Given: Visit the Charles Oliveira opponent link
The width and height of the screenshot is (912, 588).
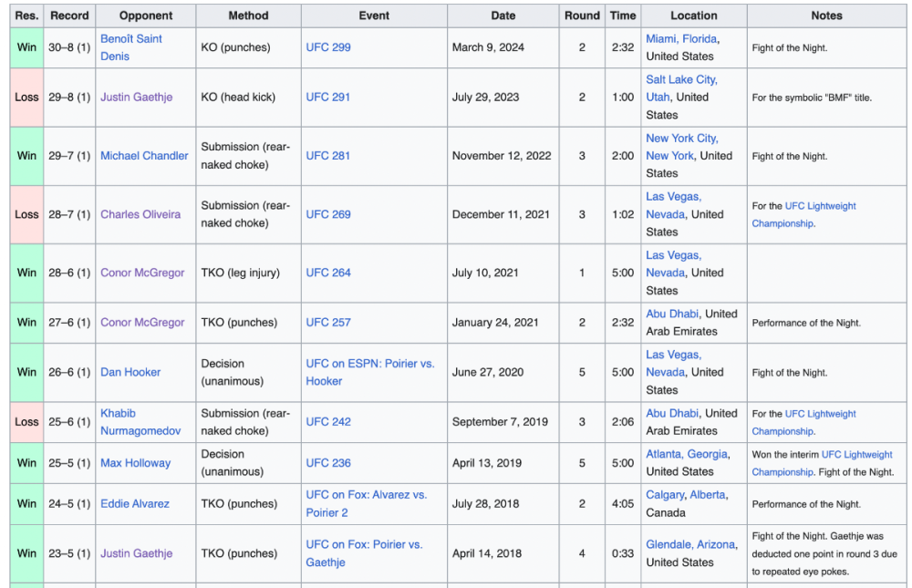Looking at the screenshot, I should (x=140, y=214).
